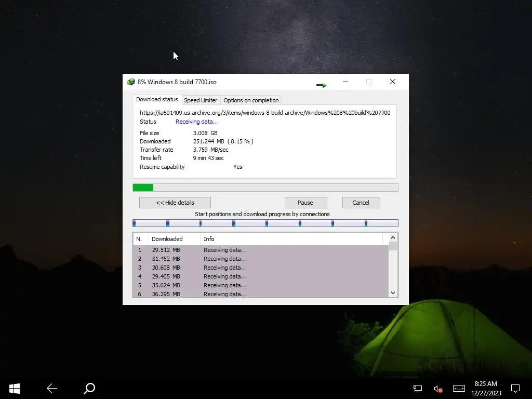Click the N. column header

(141, 239)
